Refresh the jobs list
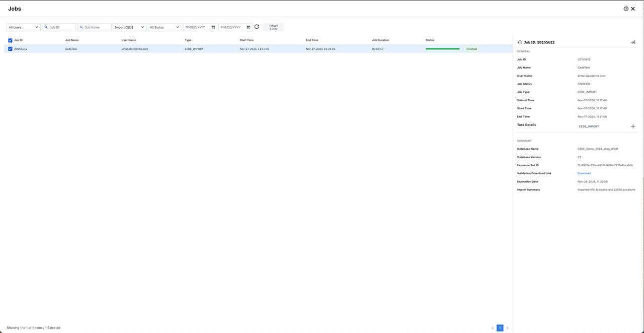Screen dimensions: 644x333 pyautogui.click(x=257, y=27)
